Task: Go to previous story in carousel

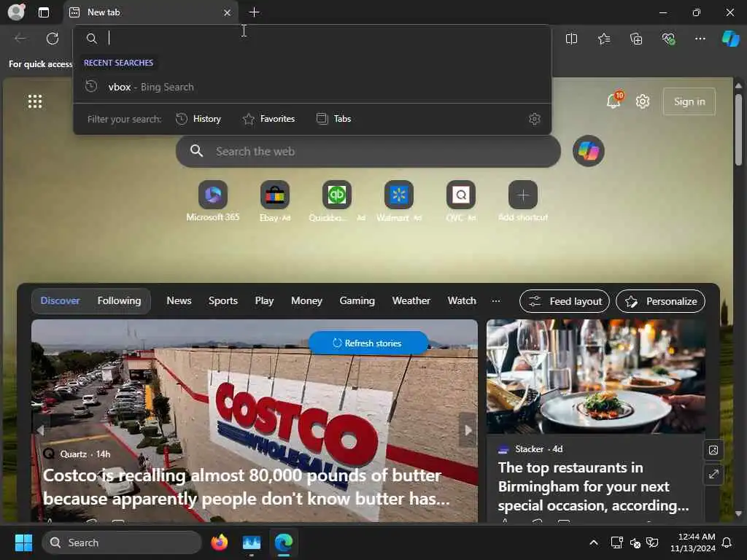Action: pyautogui.click(x=41, y=430)
